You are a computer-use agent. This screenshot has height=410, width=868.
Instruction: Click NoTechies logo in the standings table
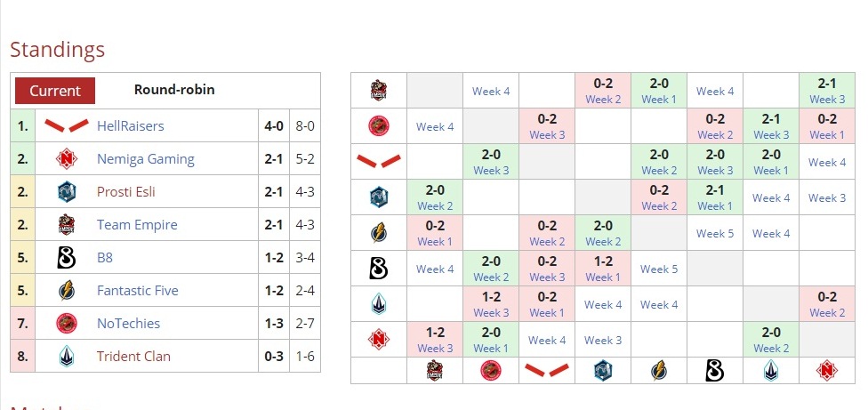point(67,324)
